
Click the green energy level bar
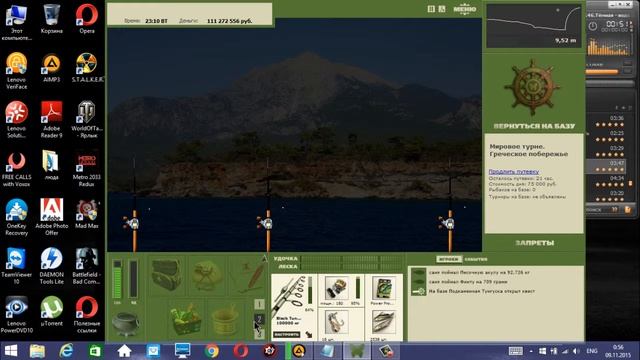coord(117,280)
